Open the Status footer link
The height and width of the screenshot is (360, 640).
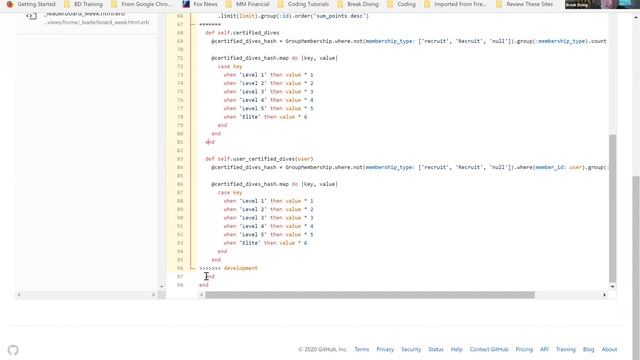436,349
